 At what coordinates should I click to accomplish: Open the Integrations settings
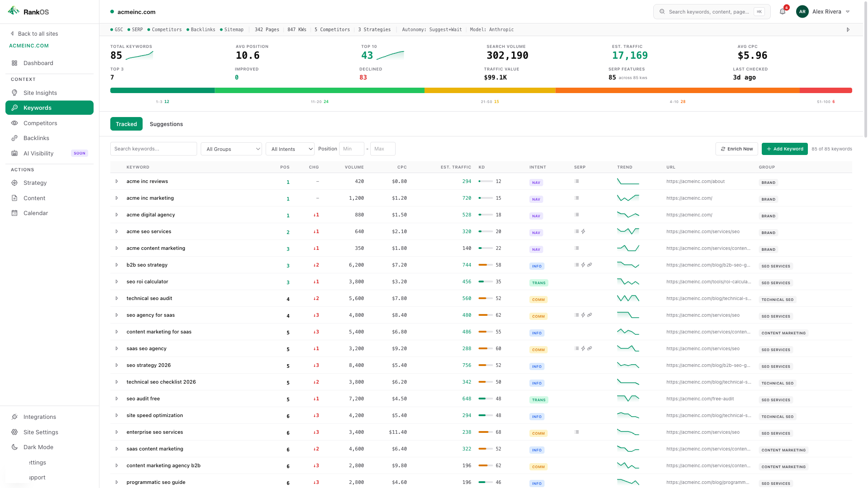coord(39,417)
